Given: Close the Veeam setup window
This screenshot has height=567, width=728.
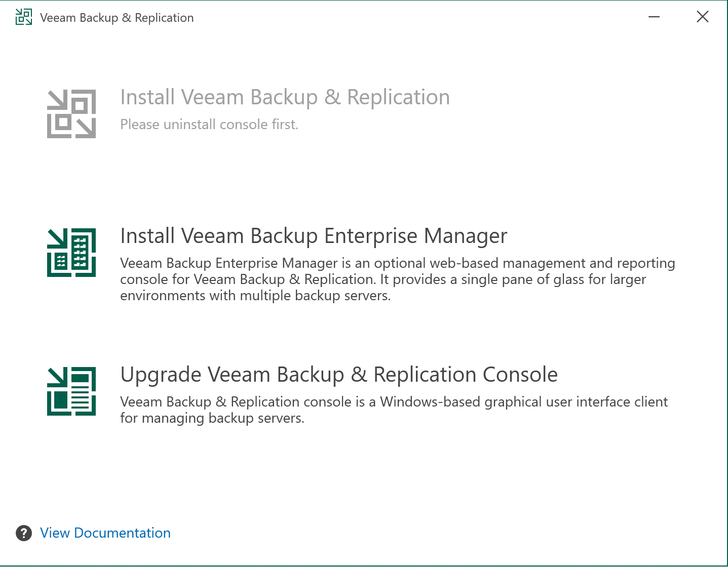Looking at the screenshot, I should (x=703, y=17).
